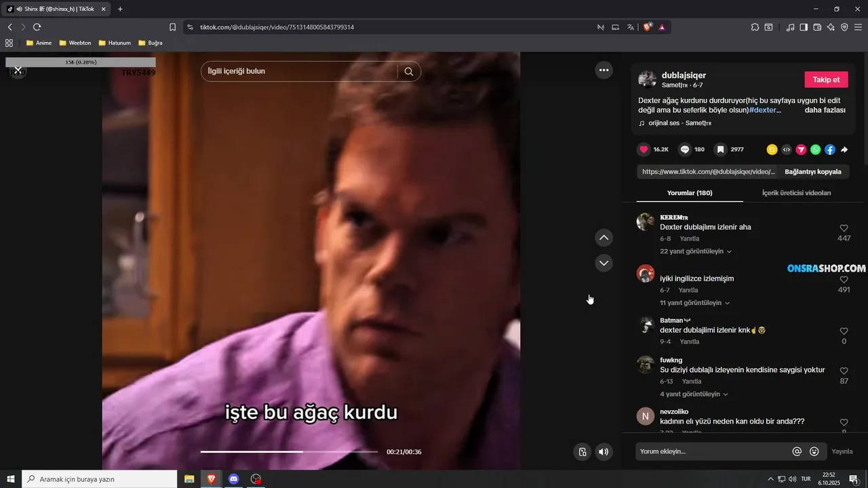Open Discord from the taskbar
Image resolution: width=868 pixels, height=488 pixels.
[234, 479]
